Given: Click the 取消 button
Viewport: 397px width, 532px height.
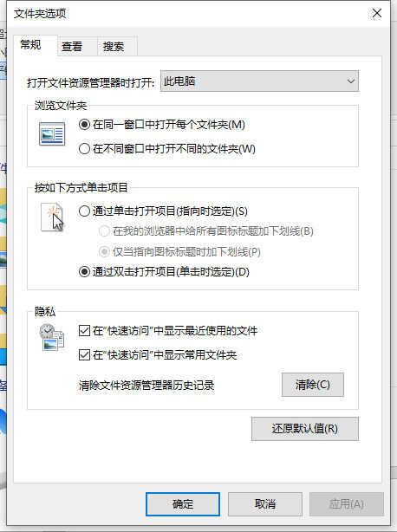Looking at the screenshot, I should click(265, 504).
